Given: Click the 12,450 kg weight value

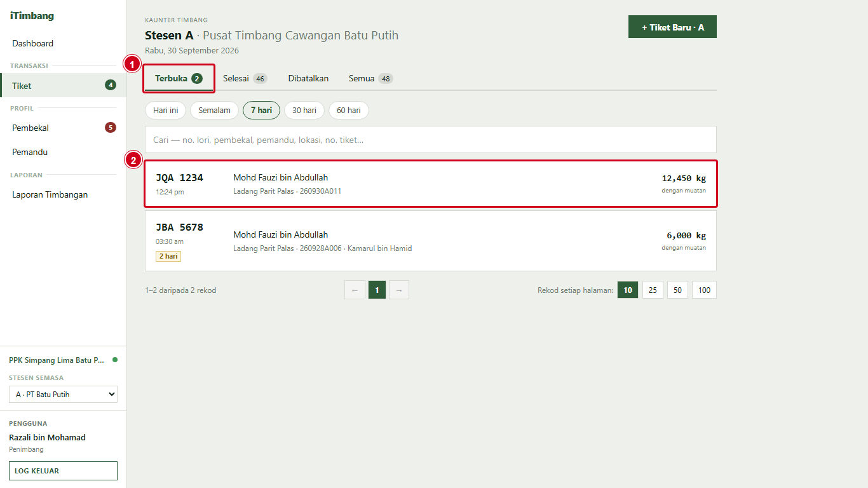Looking at the screenshot, I should pos(684,179).
